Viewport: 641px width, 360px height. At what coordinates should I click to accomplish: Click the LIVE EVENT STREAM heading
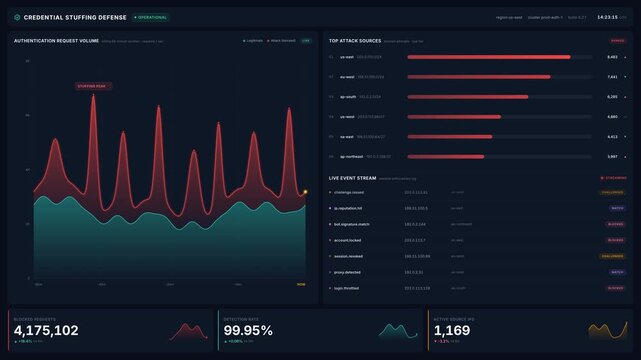point(352,178)
